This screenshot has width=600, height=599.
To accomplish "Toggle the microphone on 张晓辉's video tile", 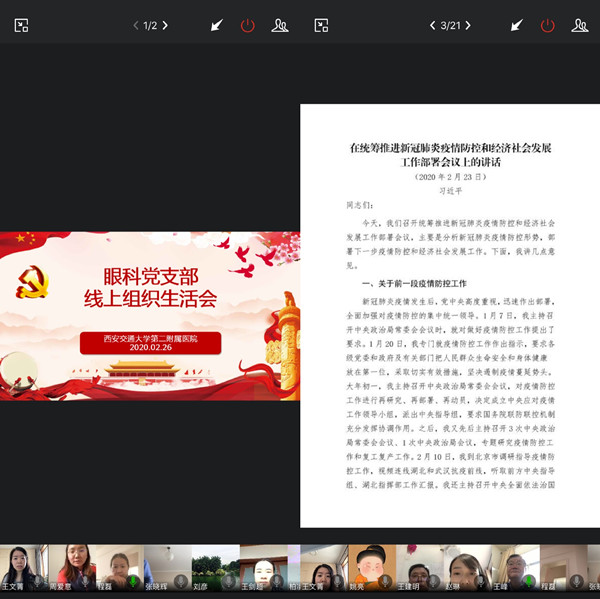I will pyautogui.click(x=181, y=581).
